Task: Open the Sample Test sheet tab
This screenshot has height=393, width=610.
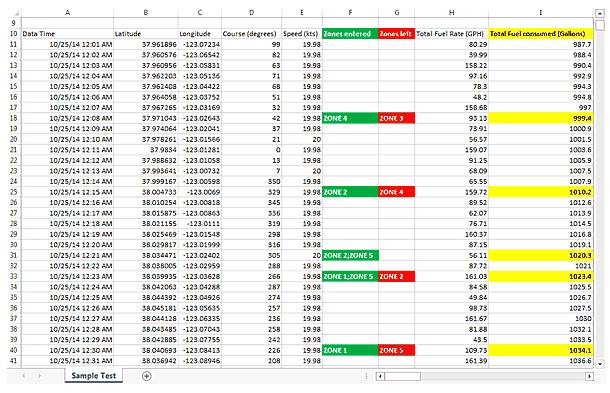Action: (94, 375)
